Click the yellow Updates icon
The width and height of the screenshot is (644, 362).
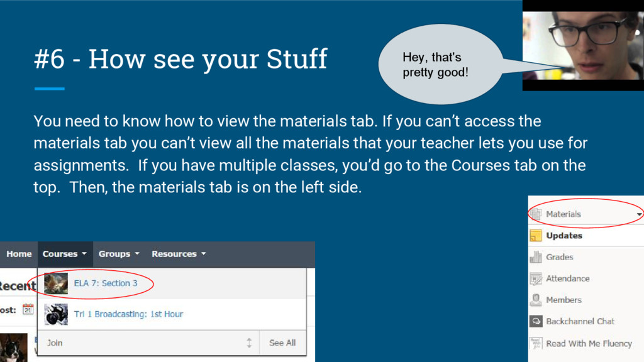pyautogui.click(x=536, y=236)
